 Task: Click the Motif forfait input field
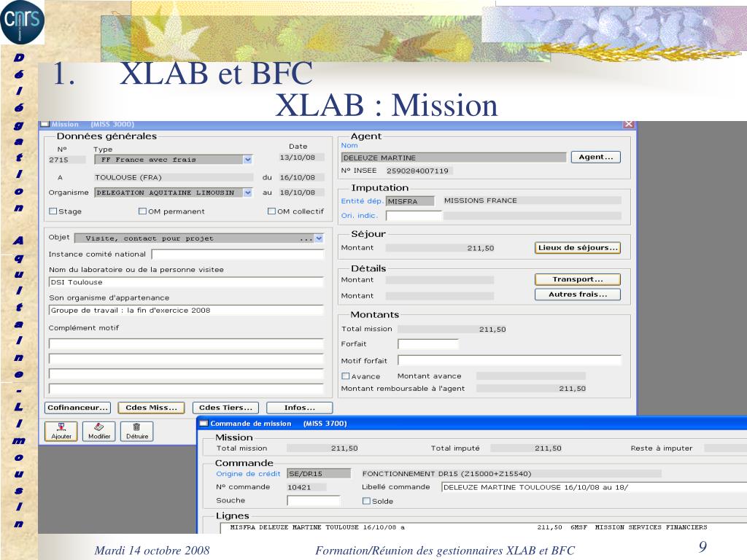(x=509, y=360)
